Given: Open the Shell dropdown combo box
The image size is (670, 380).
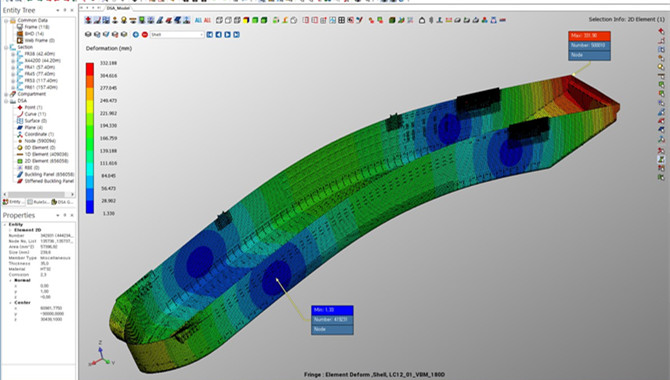Looking at the screenshot, I should coord(177,34).
